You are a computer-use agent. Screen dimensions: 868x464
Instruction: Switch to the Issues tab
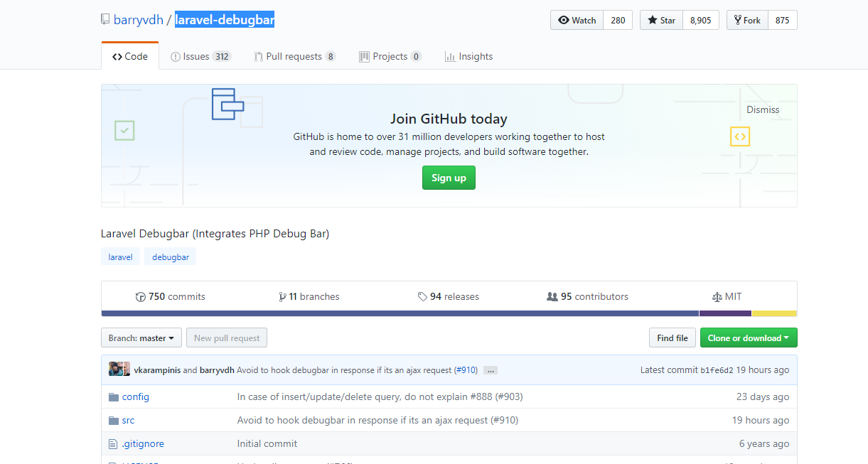point(201,57)
